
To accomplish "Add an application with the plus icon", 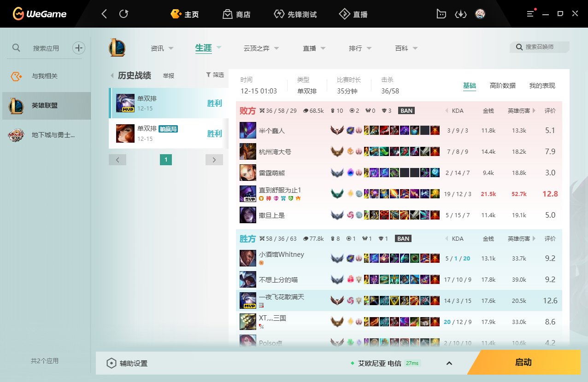I will 79,47.
